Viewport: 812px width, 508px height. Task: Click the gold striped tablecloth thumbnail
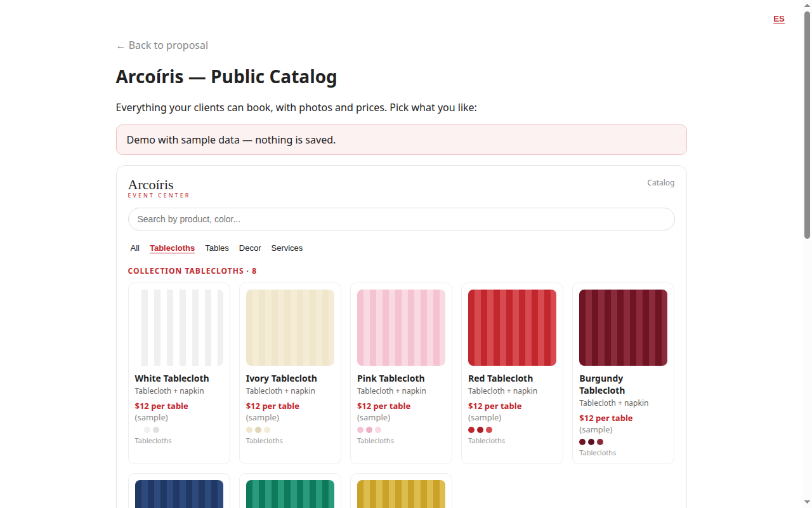401,494
